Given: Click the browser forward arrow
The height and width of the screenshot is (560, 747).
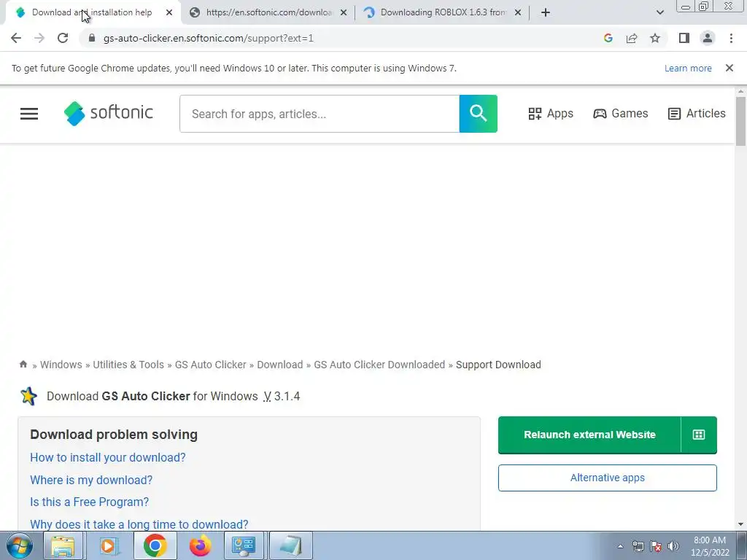Looking at the screenshot, I should pos(39,38).
